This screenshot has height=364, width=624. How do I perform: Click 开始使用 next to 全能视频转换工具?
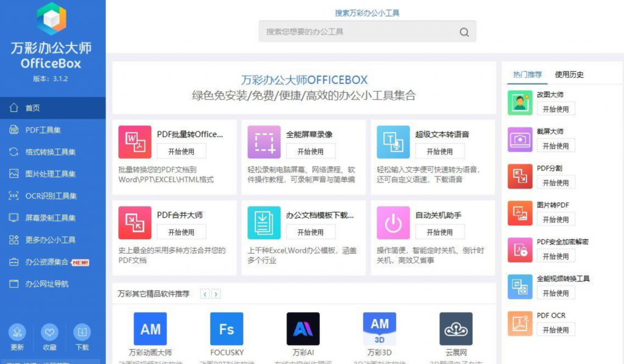[x=556, y=293]
